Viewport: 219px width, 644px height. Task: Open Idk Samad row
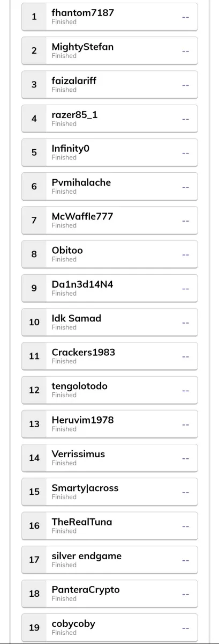click(110, 322)
